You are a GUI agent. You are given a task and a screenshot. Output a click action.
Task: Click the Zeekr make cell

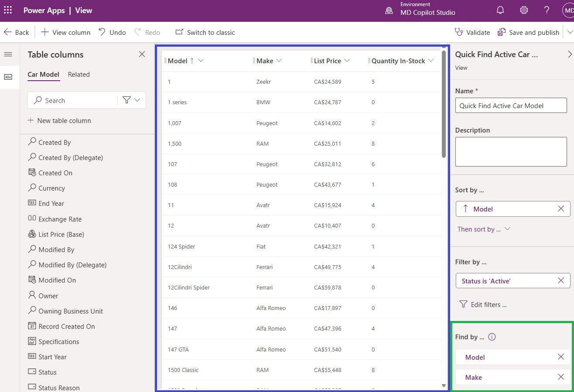click(x=264, y=82)
